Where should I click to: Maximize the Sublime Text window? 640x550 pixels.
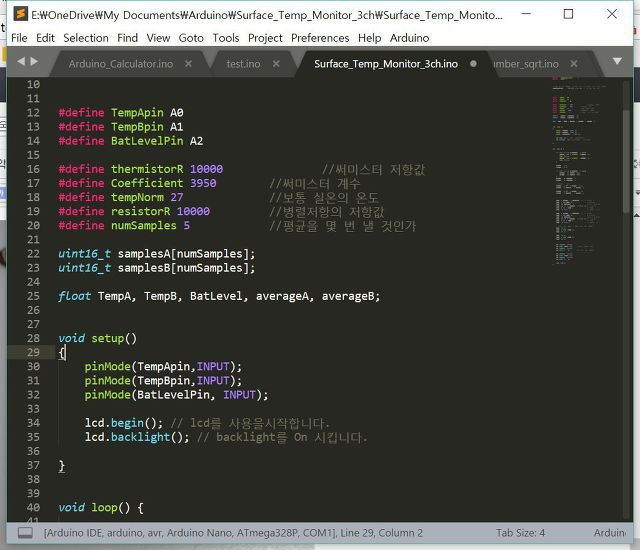coord(568,14)
